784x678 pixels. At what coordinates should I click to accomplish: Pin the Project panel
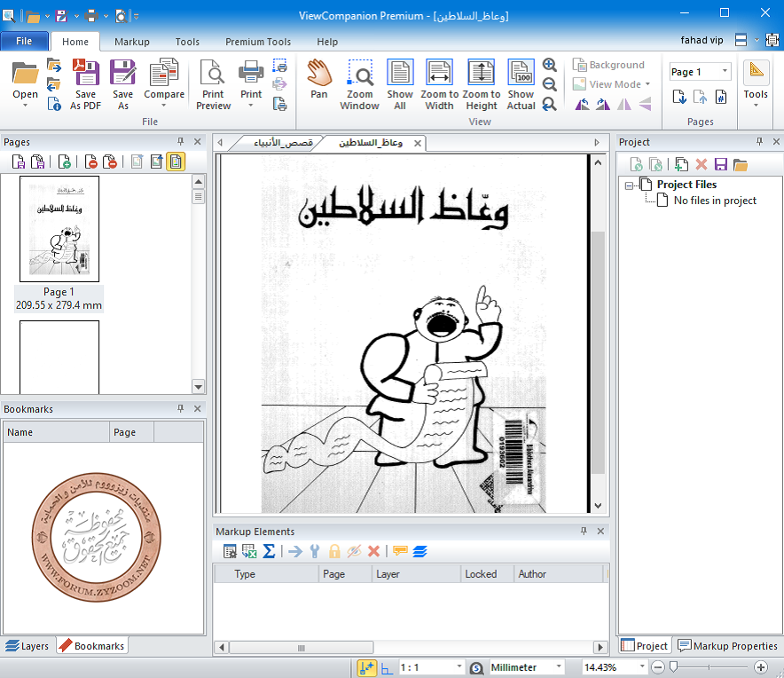759,142
